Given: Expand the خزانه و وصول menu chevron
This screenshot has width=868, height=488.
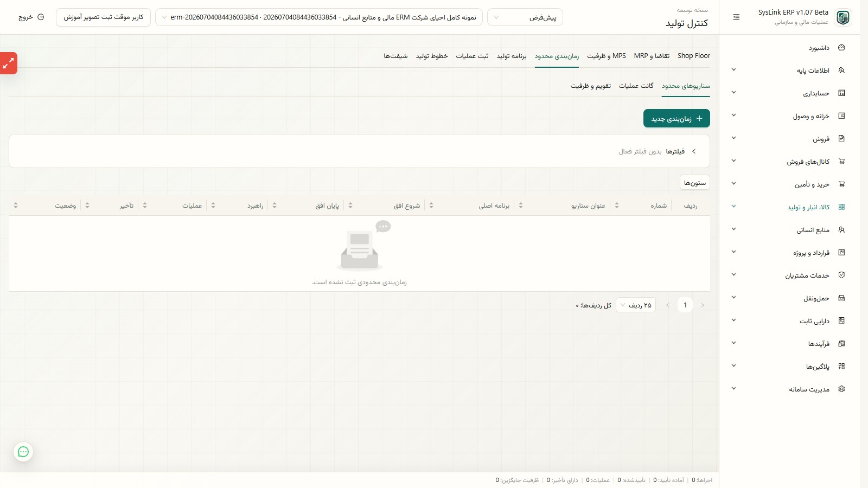Looking at the screenshot, I should tap(733, 115).
